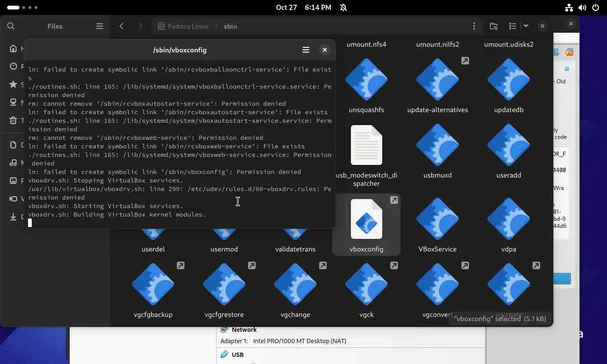Select the update-alternatives file icon
The height and width of the screenshot is (364, 607).
(438, 80)
